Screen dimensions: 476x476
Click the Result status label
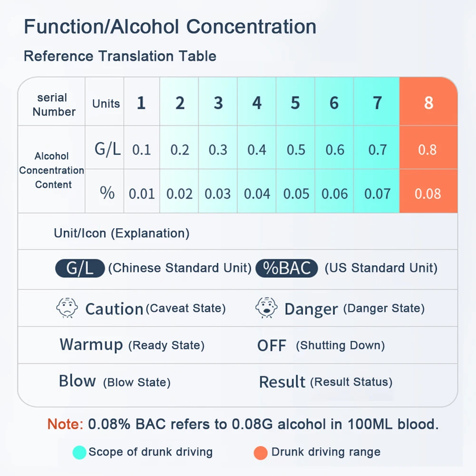tap(282, 382)
